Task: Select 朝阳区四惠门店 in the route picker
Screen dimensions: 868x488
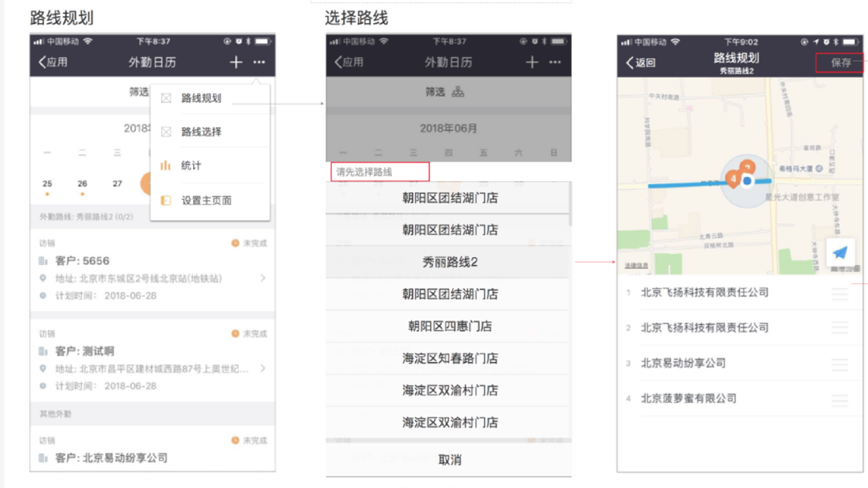Action: 449,326
